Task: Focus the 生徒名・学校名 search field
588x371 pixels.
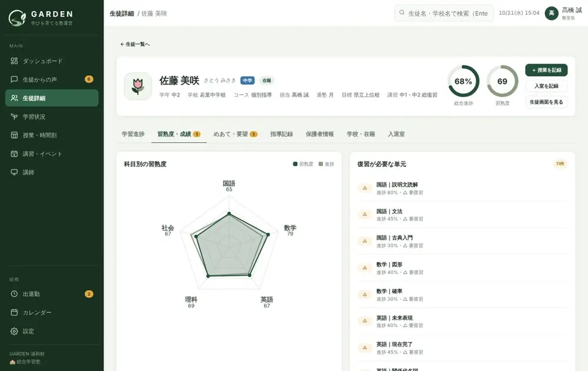Action: pyautogui.click(x=444, y=13)
